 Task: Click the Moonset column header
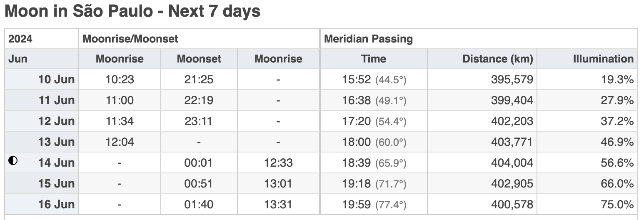(199, 59)
